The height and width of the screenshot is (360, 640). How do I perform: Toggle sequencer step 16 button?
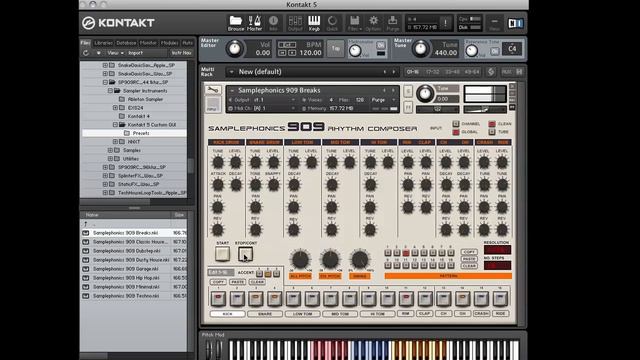coord(500,299)
